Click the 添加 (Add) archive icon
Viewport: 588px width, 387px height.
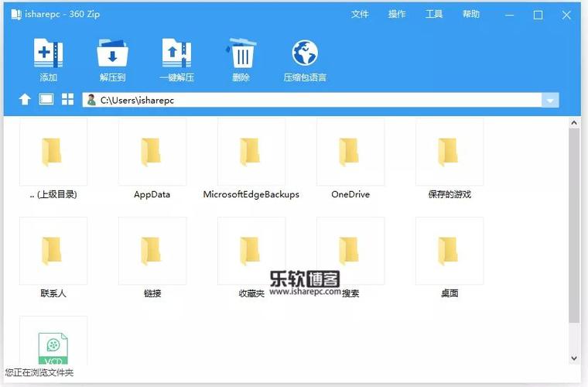pos(49,53)
